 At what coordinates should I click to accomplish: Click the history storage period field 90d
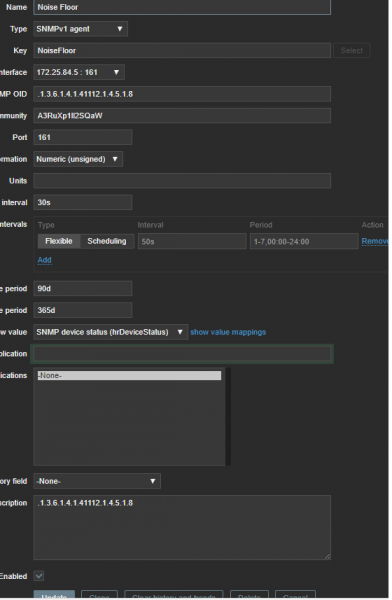click(x=83, y=289)
